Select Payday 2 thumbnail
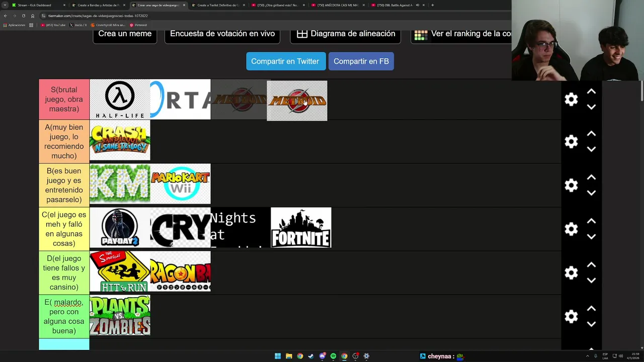 pyautogui.click(x=120, y=227)
